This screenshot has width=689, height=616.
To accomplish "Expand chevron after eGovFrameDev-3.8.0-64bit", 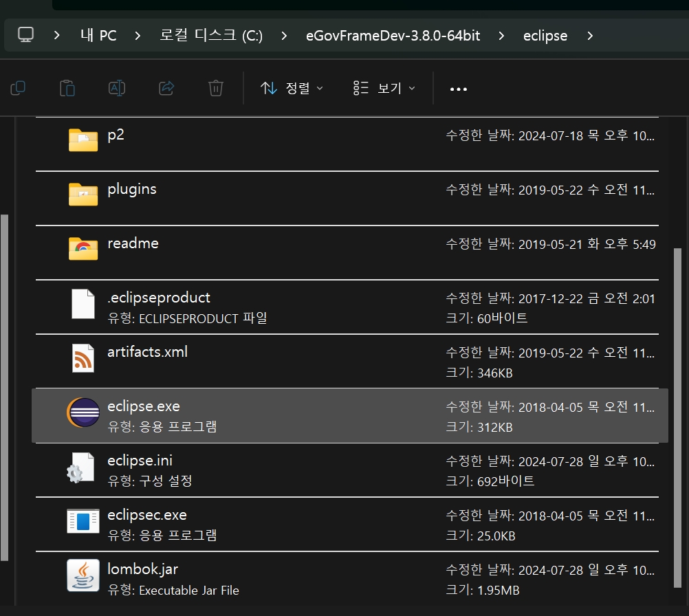I will [501, 36].
